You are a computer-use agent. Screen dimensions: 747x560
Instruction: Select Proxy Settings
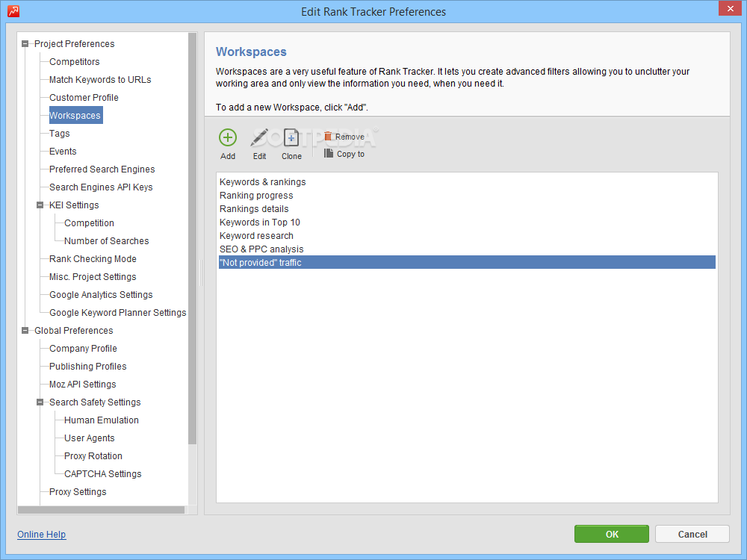point(78,492)
